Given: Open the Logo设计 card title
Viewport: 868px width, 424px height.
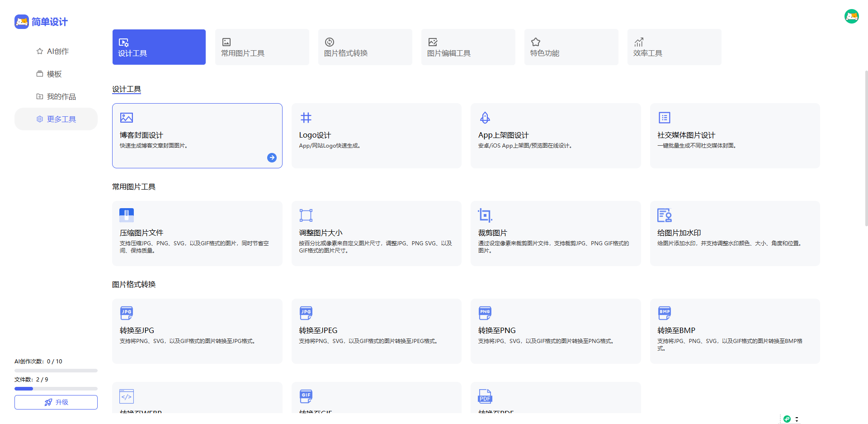Looking at the screenshot, I should click(x=315, y=135).
